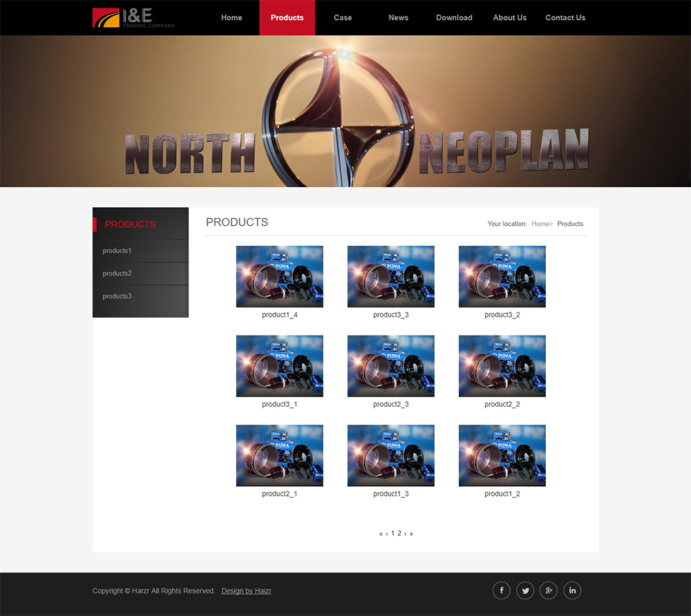Click the product3_3 caption text
691x616 pixels.
tap(391, 315)
